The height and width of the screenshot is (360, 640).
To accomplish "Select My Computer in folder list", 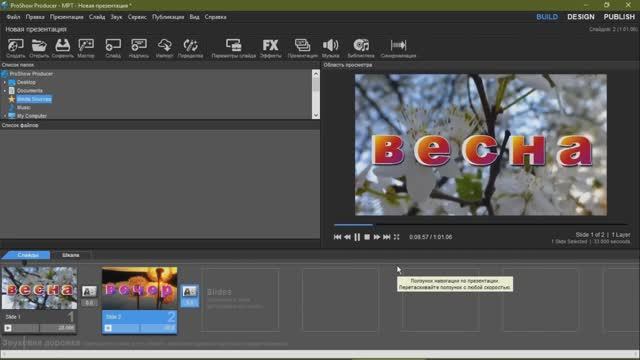I will tap(32, 116).
